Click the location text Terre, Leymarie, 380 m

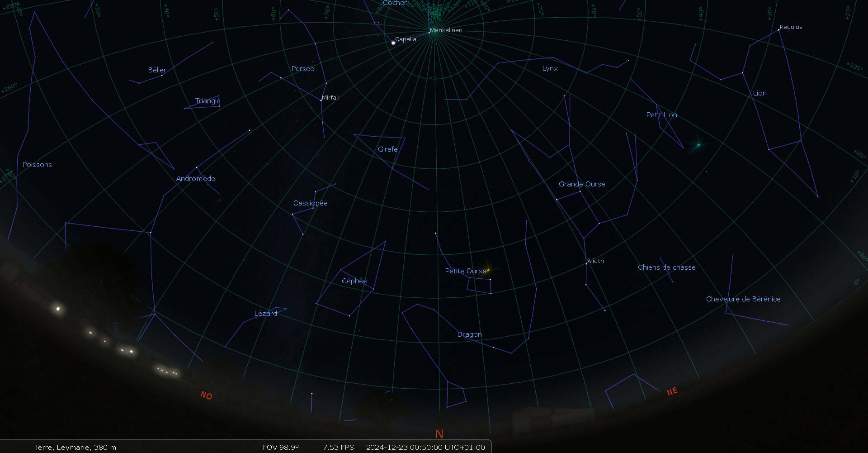75,447
